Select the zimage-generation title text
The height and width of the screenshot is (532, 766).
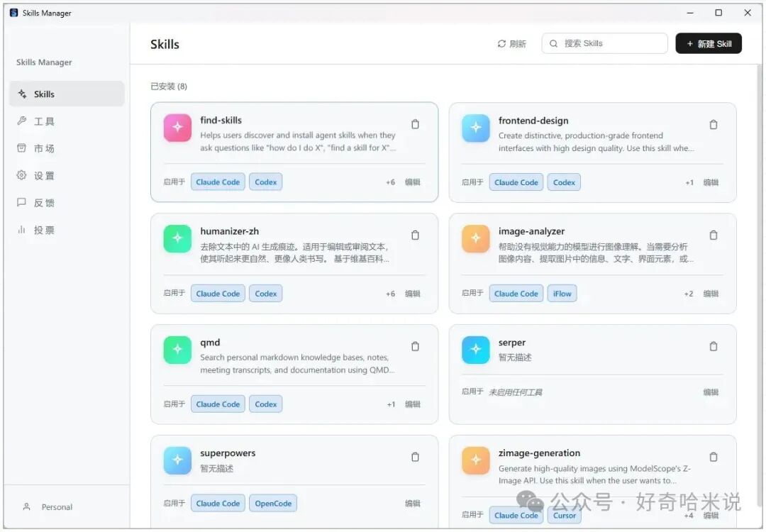click(539, 453)
